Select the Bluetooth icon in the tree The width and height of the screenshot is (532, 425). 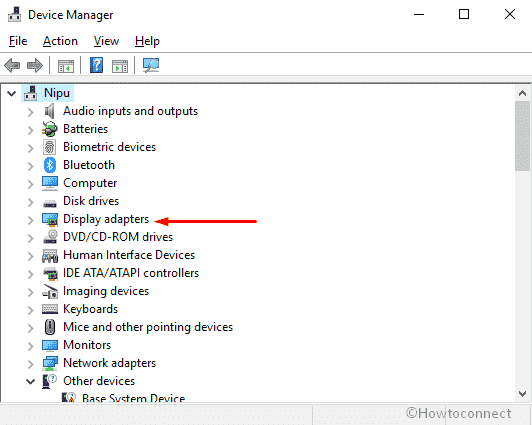point(50,165)
